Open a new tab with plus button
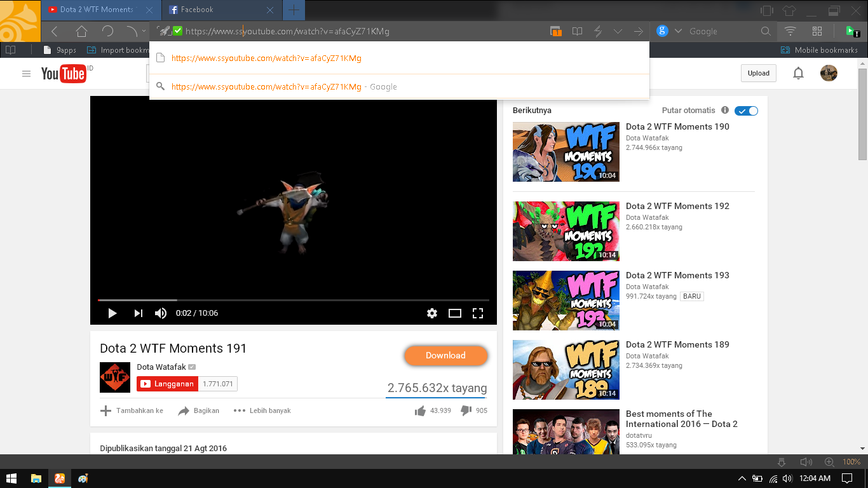The width and height of the screenshot is (868, 488). [294, 10]
